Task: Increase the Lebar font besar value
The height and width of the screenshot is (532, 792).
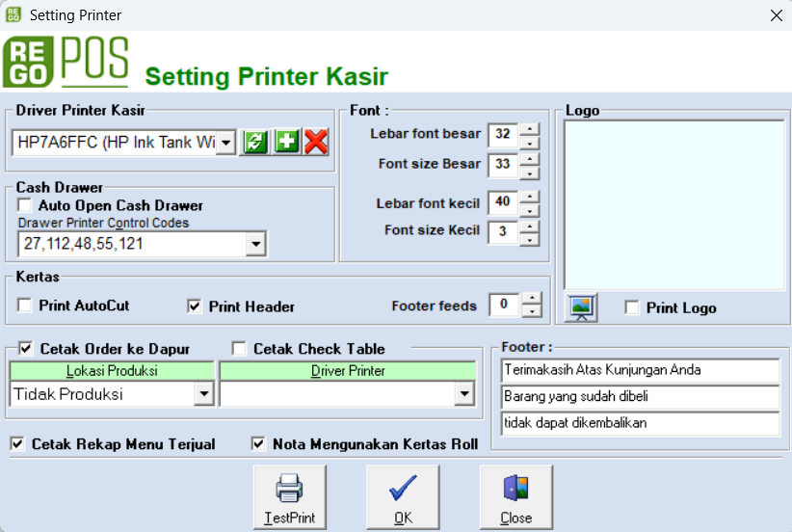Action: (x=530, y=128)
